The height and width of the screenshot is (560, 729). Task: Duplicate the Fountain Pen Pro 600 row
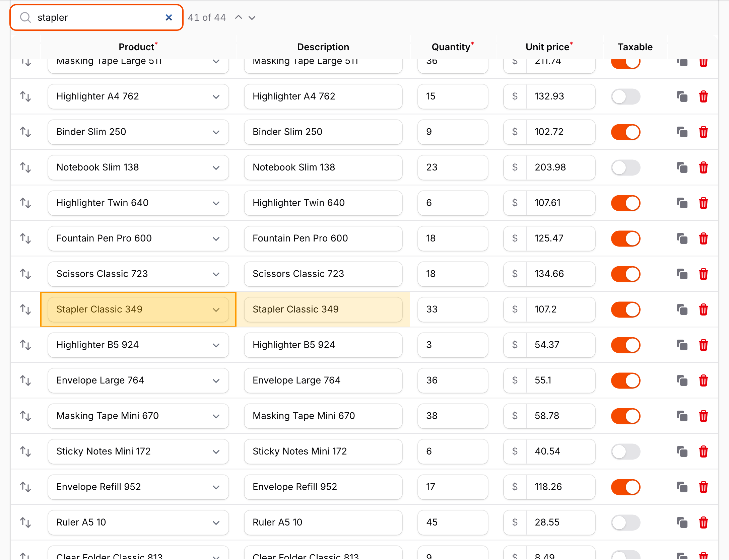click(x=682, y=238)
